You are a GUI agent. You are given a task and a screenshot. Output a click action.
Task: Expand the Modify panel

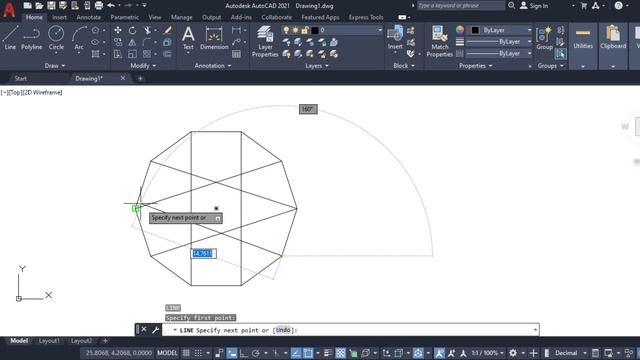point(143,66)
